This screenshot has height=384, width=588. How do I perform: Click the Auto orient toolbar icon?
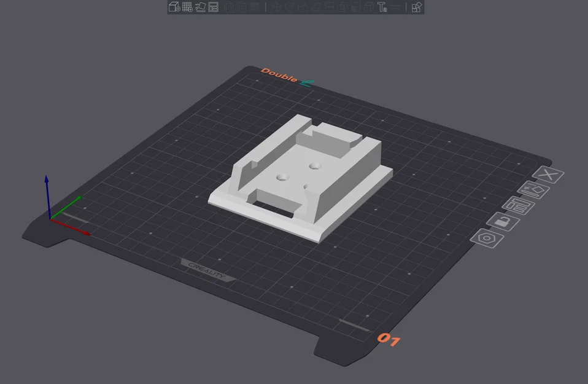tap(200, 7)
